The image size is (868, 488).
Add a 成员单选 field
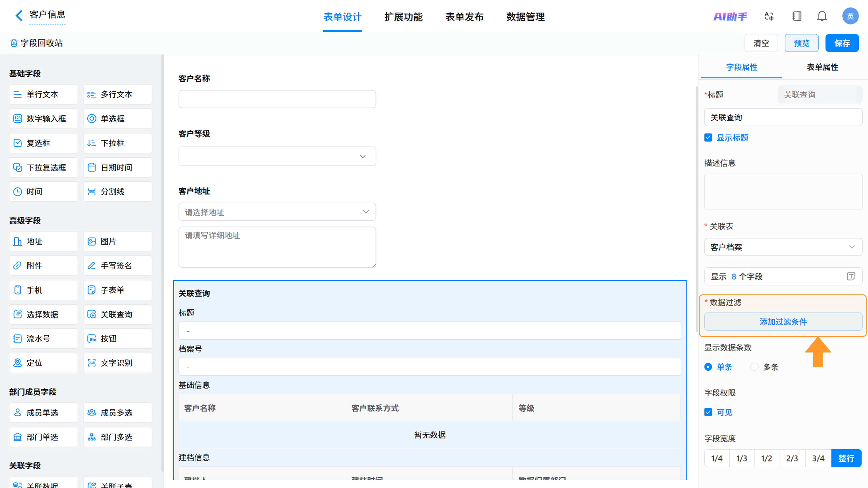[43, 412]
